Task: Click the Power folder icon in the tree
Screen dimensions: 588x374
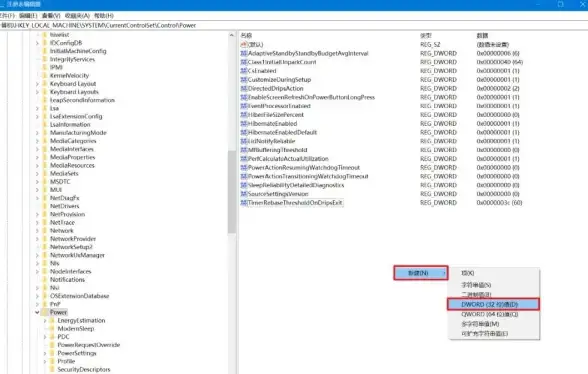Action: coord(45,312)
